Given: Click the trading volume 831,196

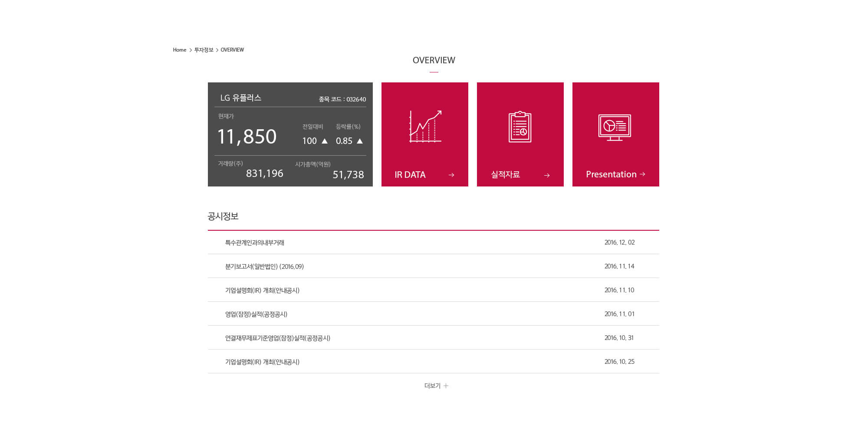Looking at the screenshot, I should click(265, 173).
